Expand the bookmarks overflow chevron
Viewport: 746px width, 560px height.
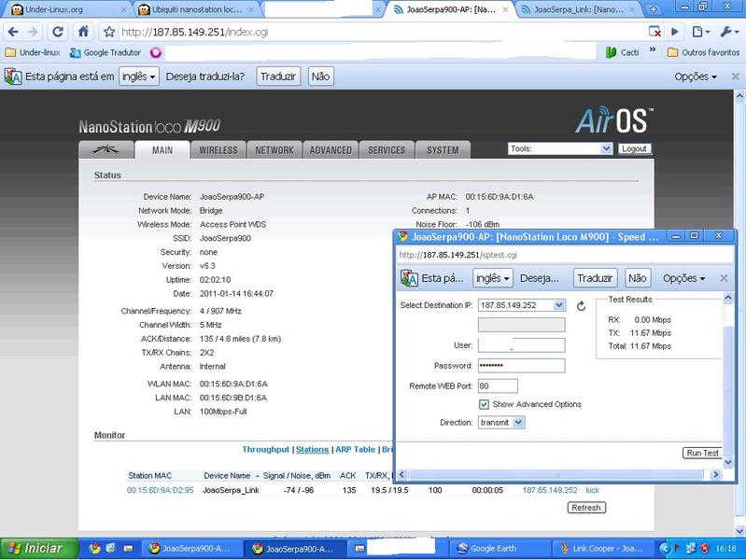pos(653,49)
